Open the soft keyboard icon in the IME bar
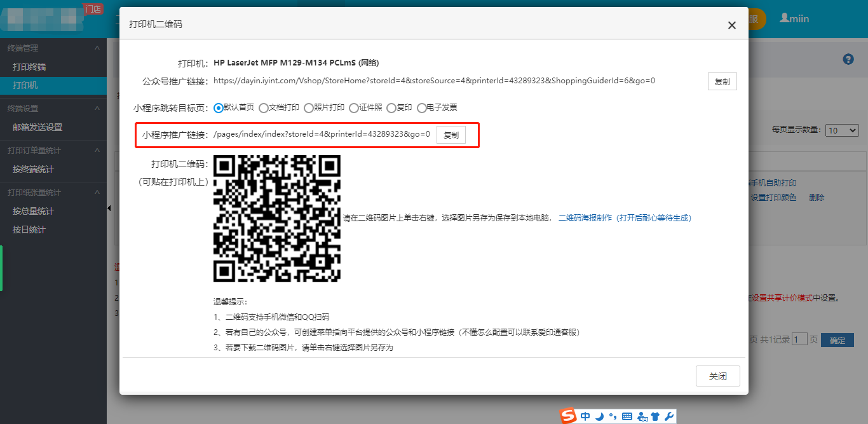Image resolution: width=868 pixels, height=424 pixels. (x=627, y=416)
